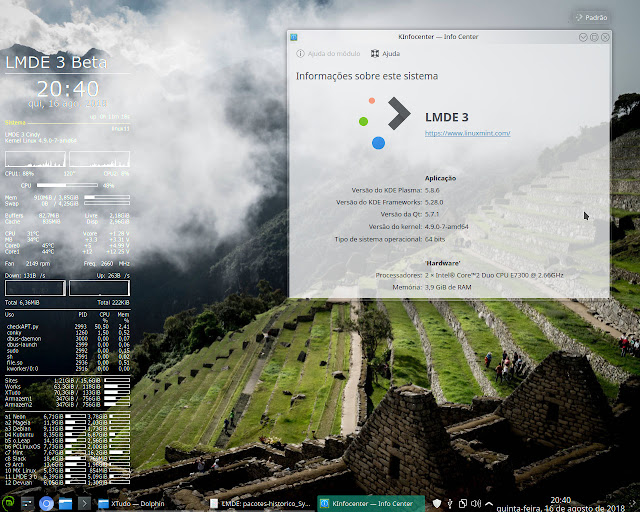
Task: Open the volume control tray icon
Action: click(476, 504)
